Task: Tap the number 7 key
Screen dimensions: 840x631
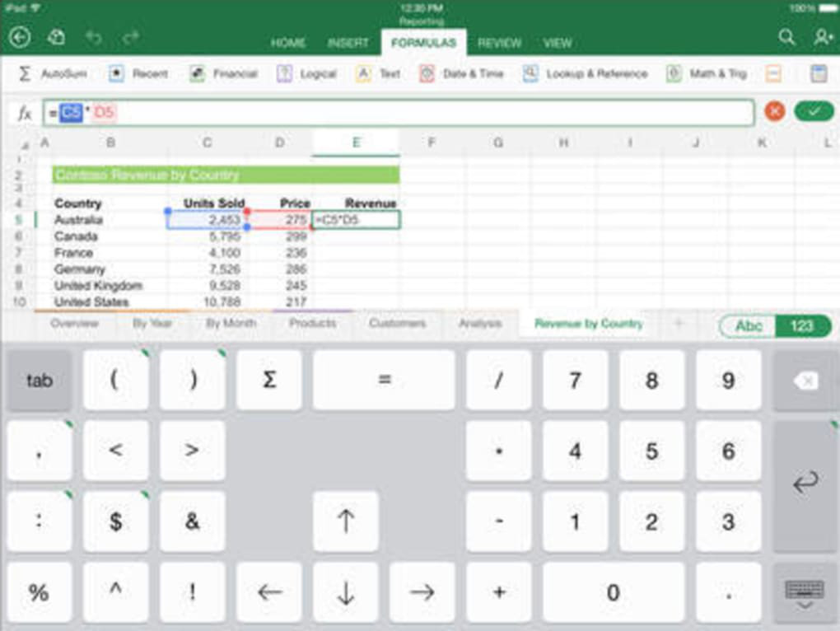Action: pos(576,381)
